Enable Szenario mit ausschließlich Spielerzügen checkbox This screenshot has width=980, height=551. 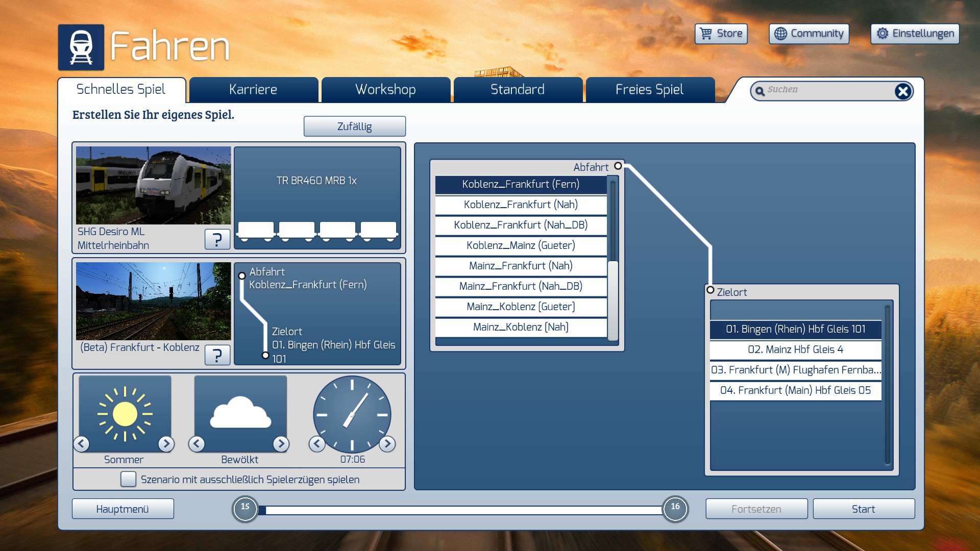(128, 479)
